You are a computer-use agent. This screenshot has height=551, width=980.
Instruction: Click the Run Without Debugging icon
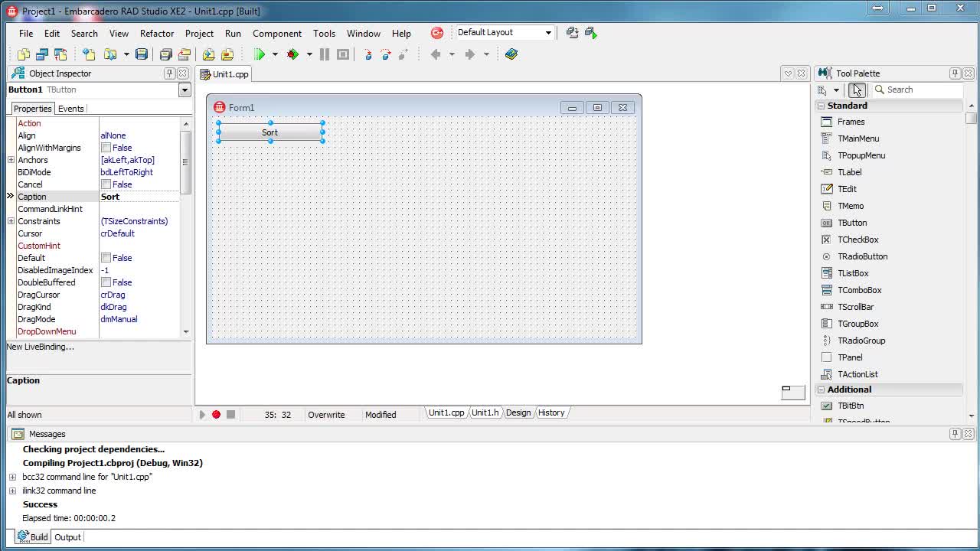click(x=292, y=54)
